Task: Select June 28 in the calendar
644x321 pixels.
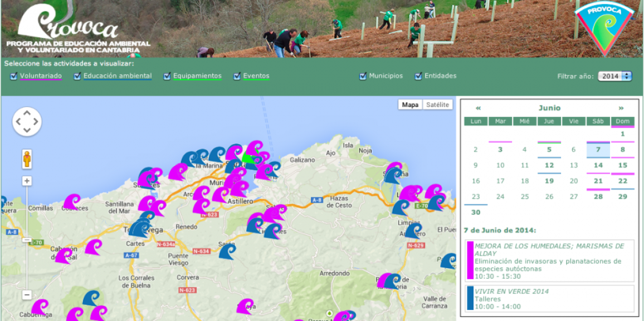Action: pos(598,197)
